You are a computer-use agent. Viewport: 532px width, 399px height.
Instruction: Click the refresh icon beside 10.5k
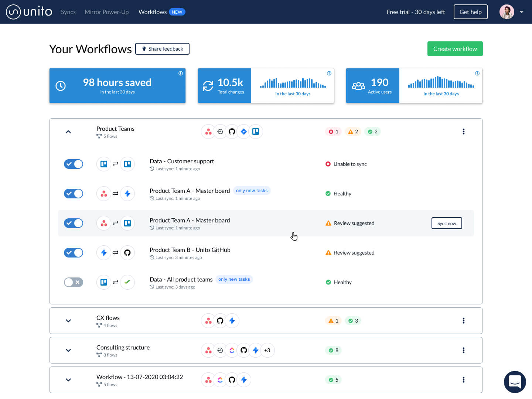(x=208, y=86)
